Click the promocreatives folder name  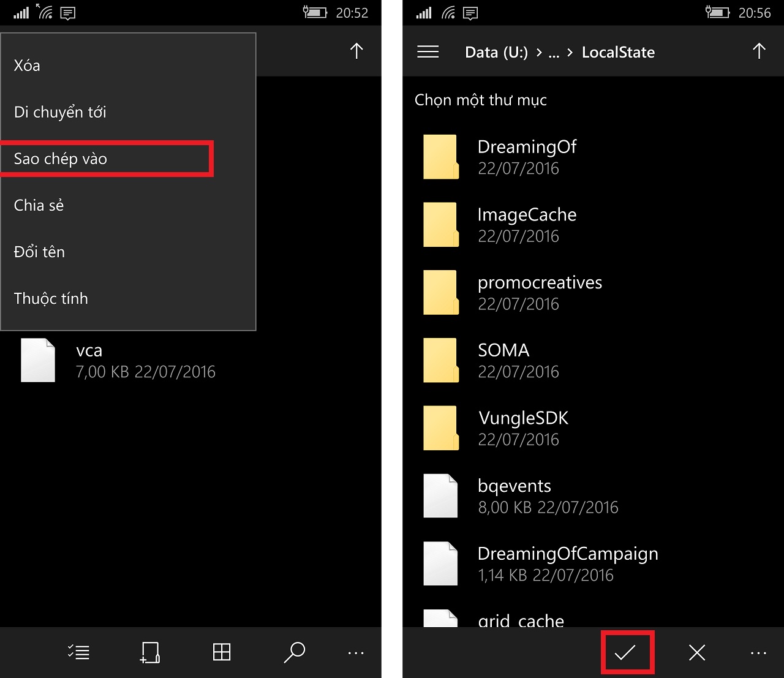point(540,283)
